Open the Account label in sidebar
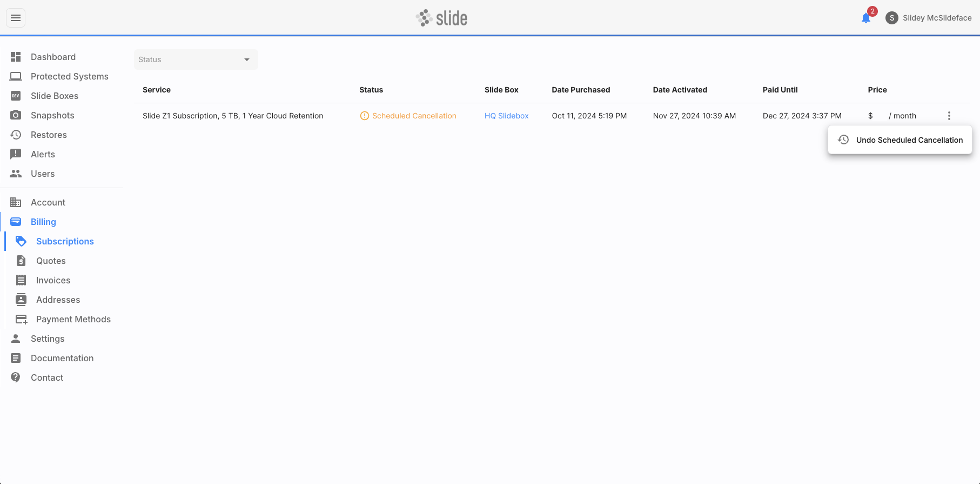The width and height of the screenshot is (980, 484). (48, 202)
